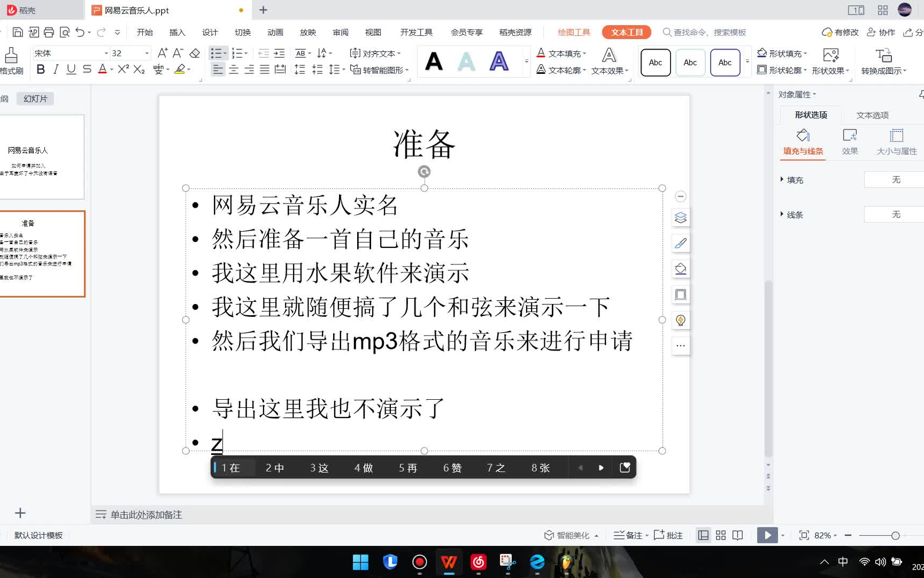Clear formatting with eraser icon
The height and width of the screenshot is (578, 924).
[195, 53]
